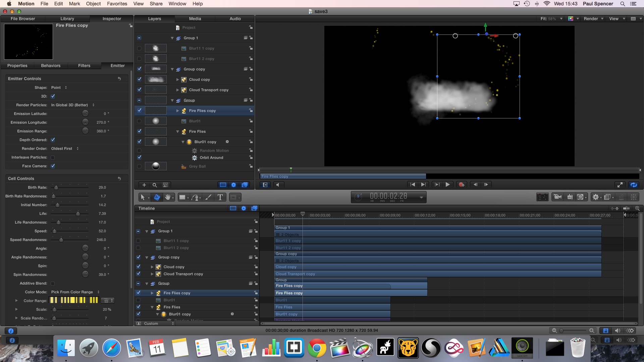644x362 pixels.
Task: Click the Color Range gradient bar
Action: [x=74, y=301]
